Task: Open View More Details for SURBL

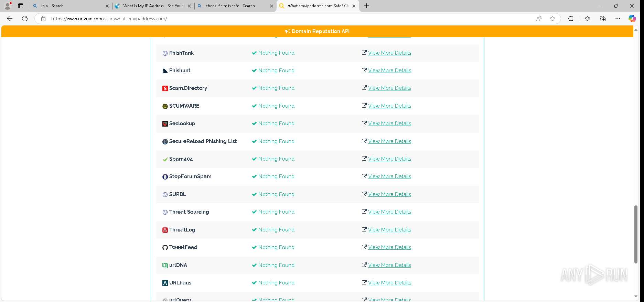Action: coord(389,194)
